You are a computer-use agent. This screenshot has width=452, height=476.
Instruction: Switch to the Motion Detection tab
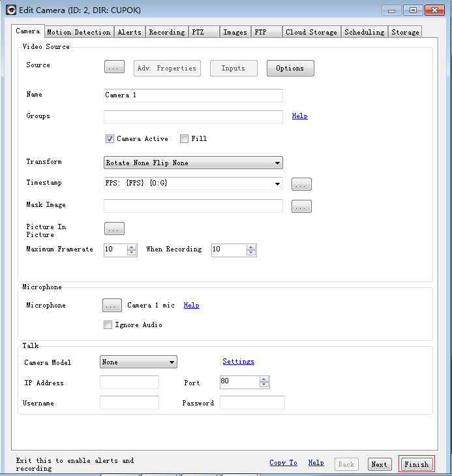(x=78, y=32)
